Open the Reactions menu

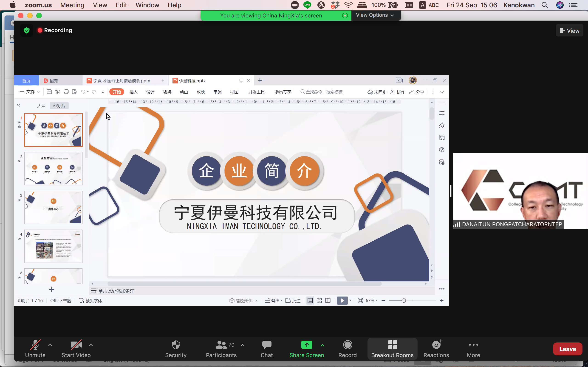point(436,345)
